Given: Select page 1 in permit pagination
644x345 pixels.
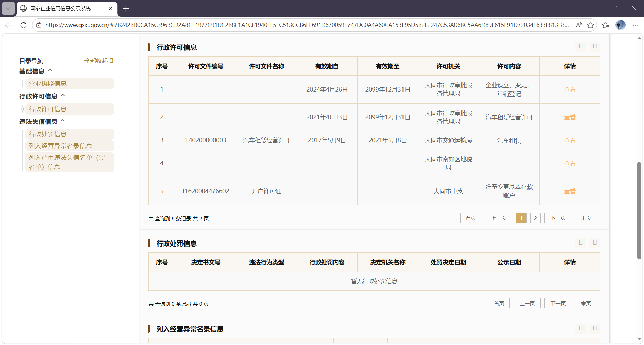Looking at the screenshot, I should [x=521, y=218].
